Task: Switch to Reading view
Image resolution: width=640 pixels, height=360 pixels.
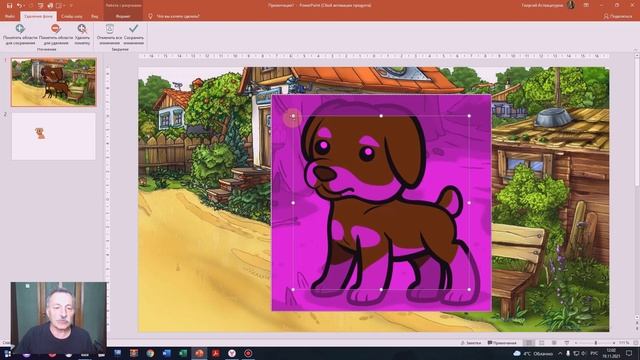Action: (x=554, y=343)
